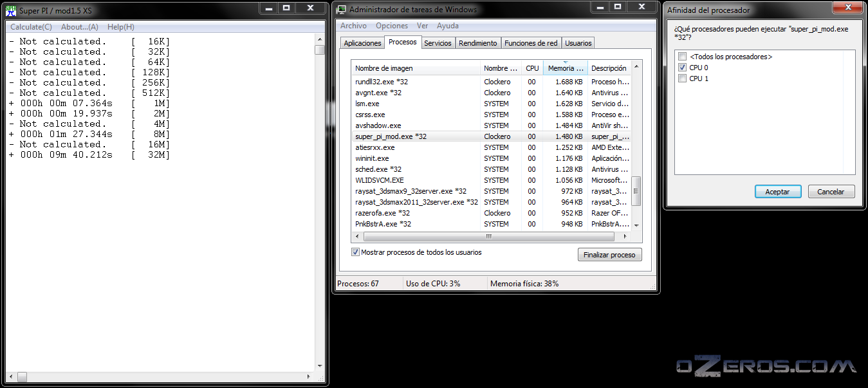
Task: Minimize the Administrador de tareas window
Action: tap(600, 8)
